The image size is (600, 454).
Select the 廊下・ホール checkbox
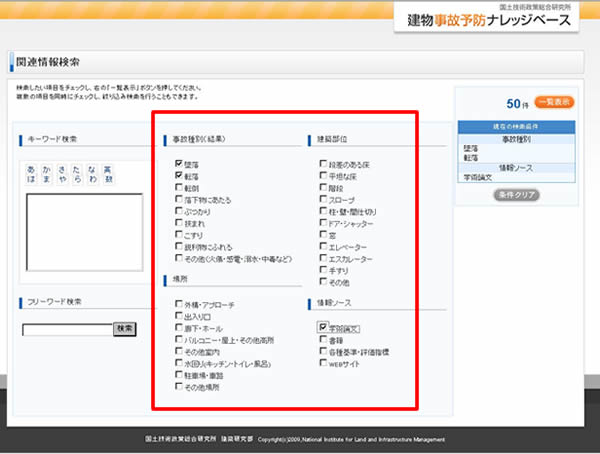[x=179, y=328]
